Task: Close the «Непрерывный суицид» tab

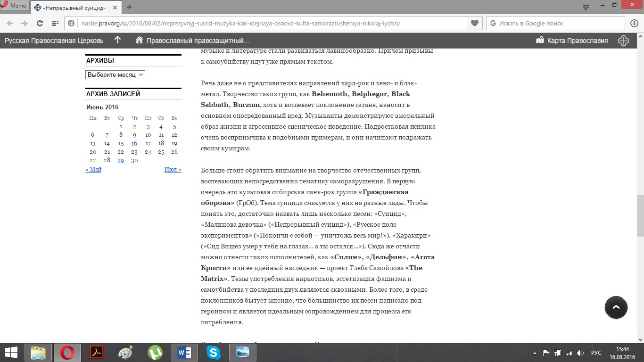Action: coord(116,7)
